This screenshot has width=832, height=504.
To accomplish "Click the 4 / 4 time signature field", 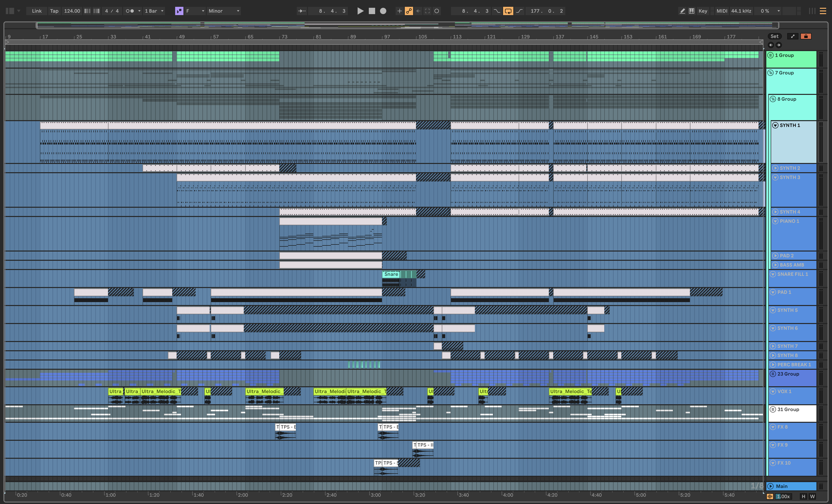I will pos(112,11).
